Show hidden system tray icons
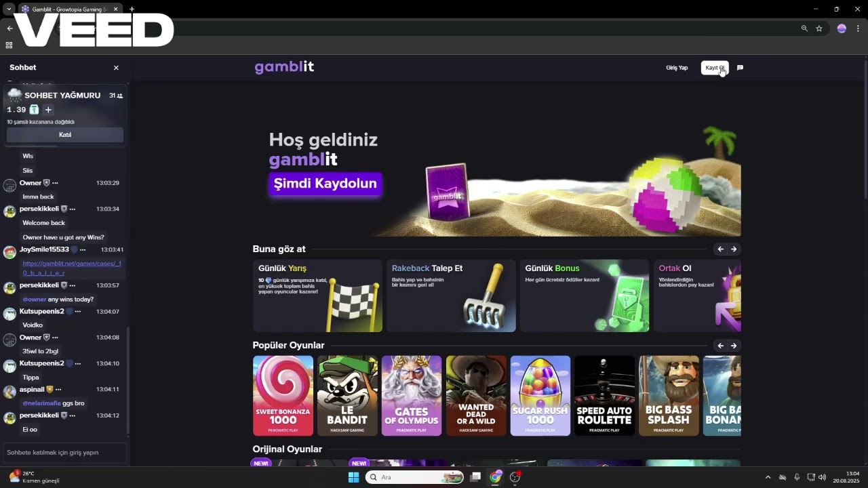This screenshot has height=488, width=868. 768,477
